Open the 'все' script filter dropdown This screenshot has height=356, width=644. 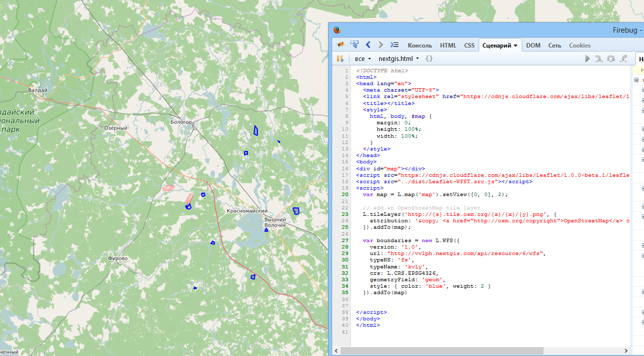click(x=362, y=58)
